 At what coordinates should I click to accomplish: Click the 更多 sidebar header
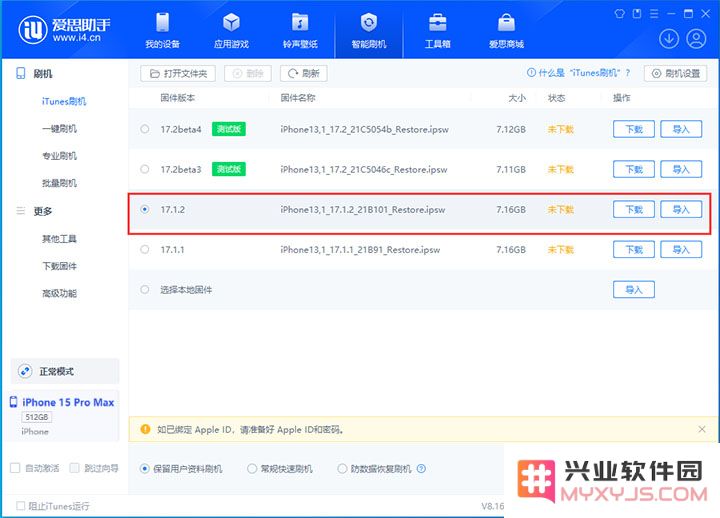(43, 211)
